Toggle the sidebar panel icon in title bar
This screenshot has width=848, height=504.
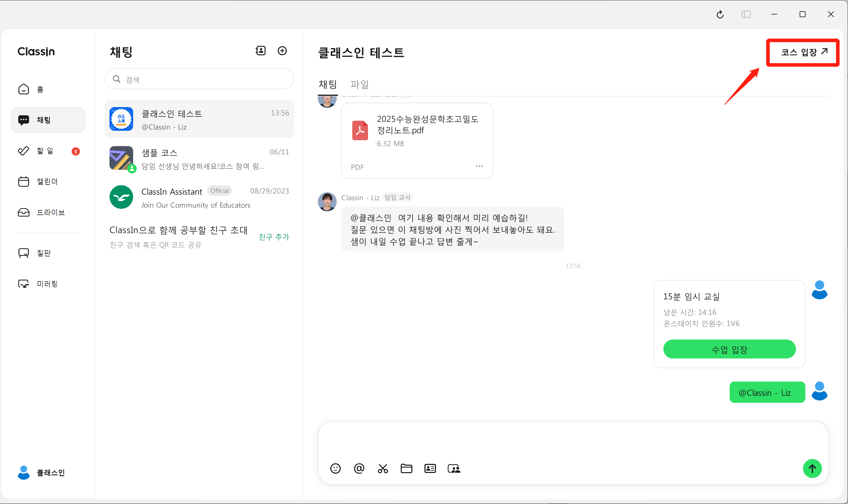[x=746, y=14]
